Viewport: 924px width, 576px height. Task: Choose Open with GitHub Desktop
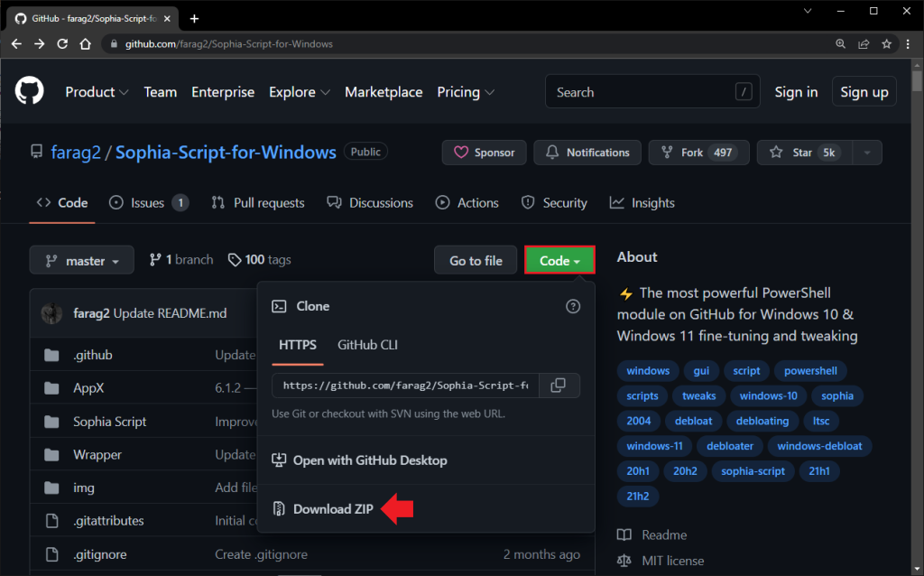pyautogui.click(x=359, y=460)
